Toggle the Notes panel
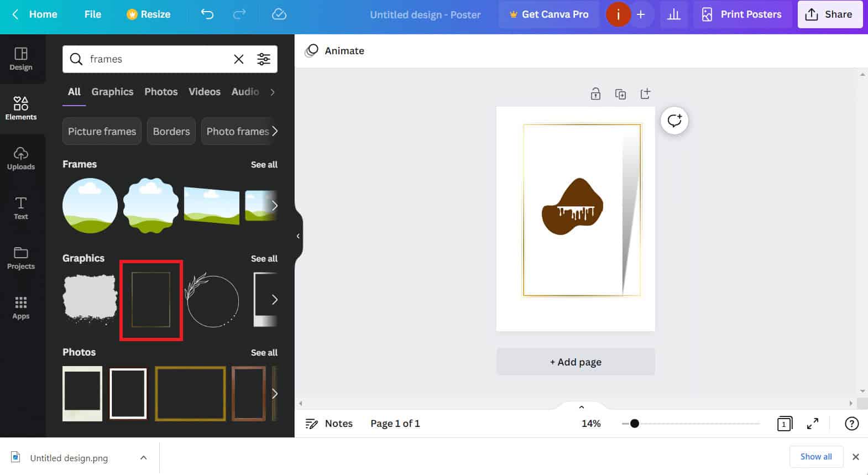 point(329,424)
